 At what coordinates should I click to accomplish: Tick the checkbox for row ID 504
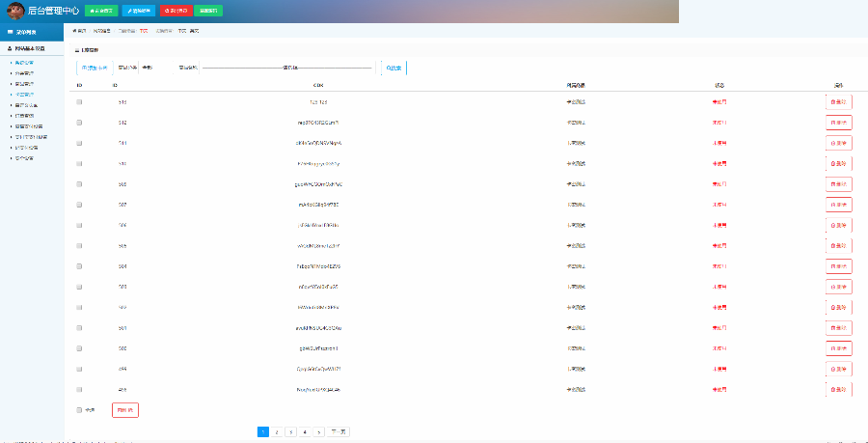(79, 266)
